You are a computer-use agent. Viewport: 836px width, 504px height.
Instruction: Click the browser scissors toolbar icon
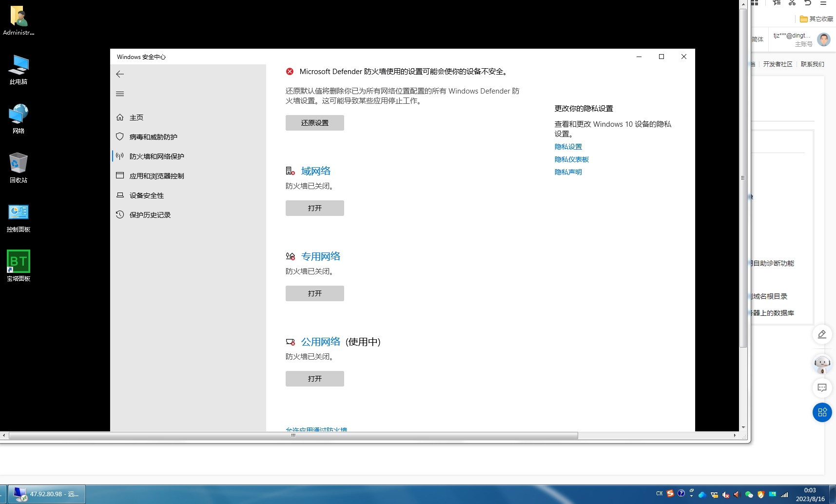(x=792, y=2)
